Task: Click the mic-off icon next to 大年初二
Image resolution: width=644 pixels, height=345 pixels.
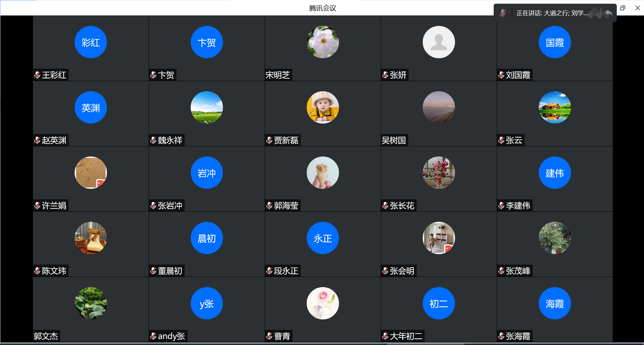Action: tap(385, 336)
